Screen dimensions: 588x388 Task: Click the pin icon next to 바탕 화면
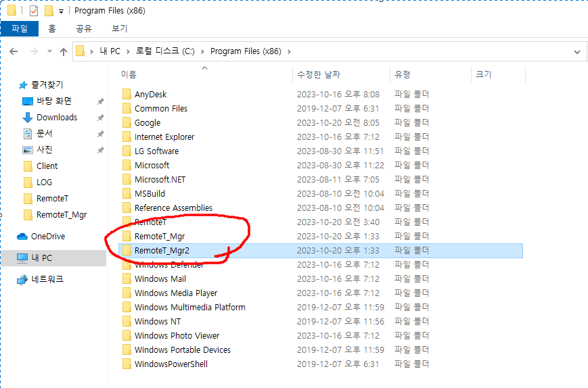101,101
